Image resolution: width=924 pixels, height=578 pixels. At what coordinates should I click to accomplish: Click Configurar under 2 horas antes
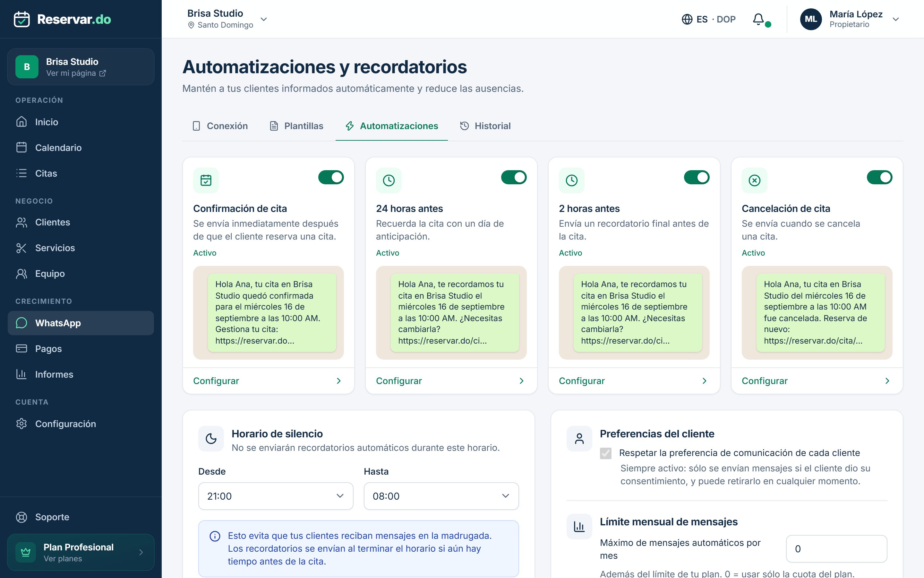pos(634,381)
